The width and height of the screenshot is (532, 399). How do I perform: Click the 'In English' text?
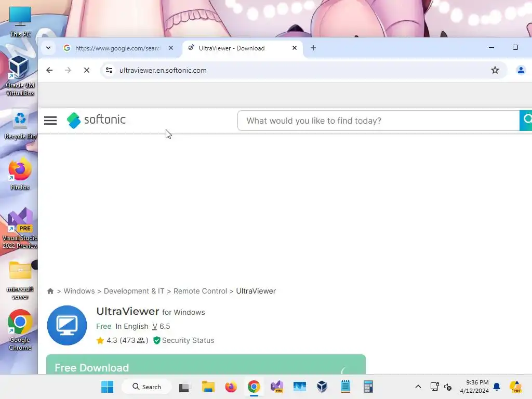[131, 326]
